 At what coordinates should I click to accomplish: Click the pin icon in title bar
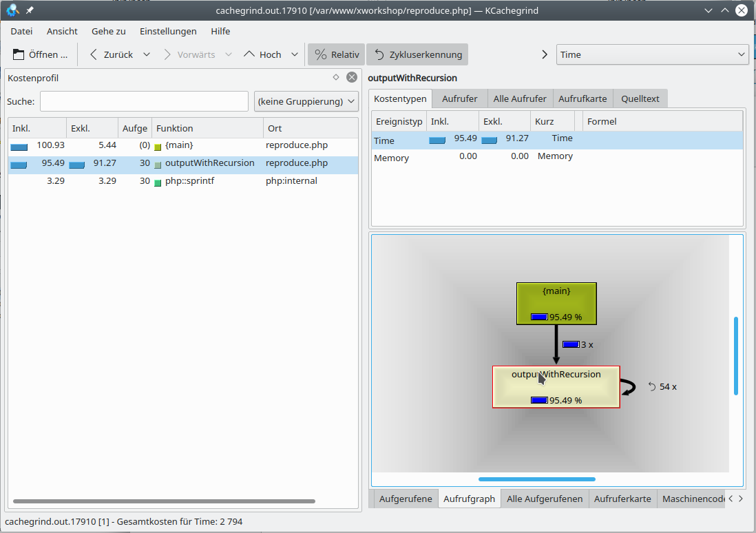pos(30,10)
